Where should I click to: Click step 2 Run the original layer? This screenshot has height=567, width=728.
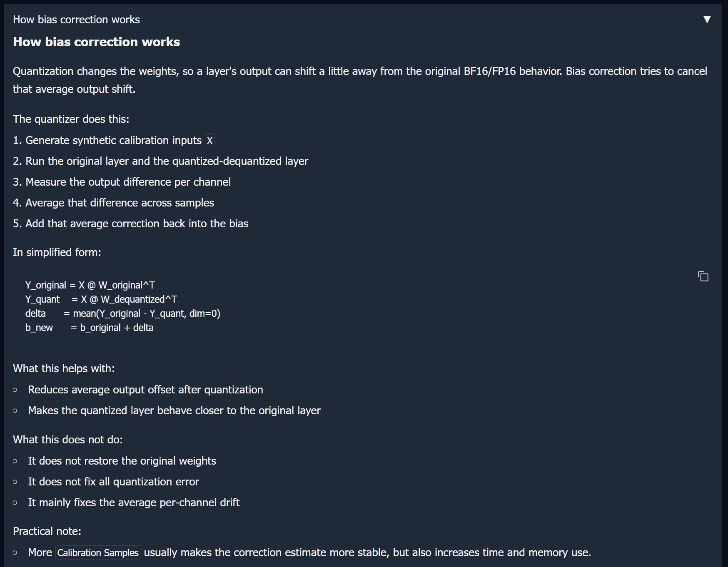(160, 161)
